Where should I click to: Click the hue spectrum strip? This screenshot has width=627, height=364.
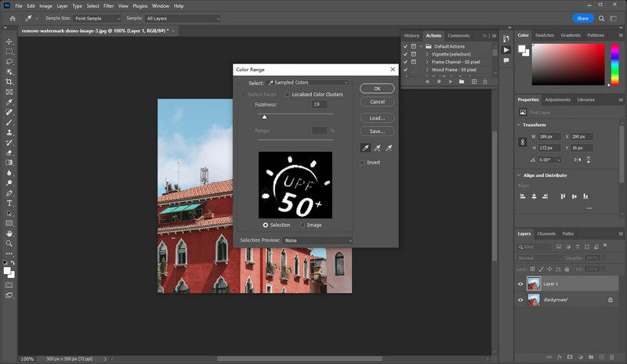(615, 64)
